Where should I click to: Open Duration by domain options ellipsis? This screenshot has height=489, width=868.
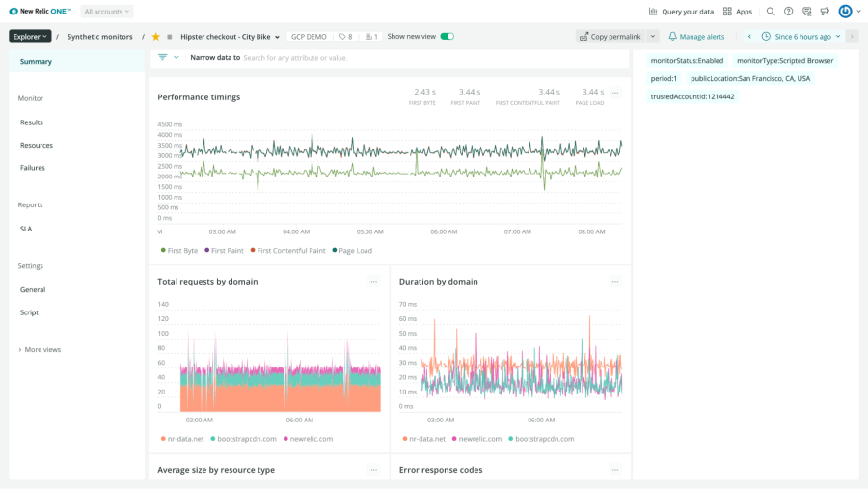615,282
